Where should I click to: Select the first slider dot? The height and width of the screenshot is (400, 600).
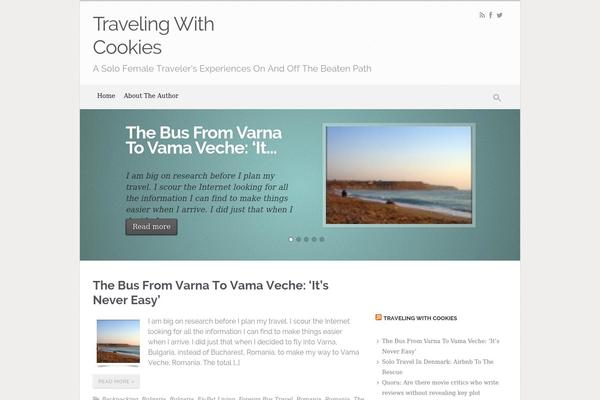pyautogui.click(x=291, y=239)
